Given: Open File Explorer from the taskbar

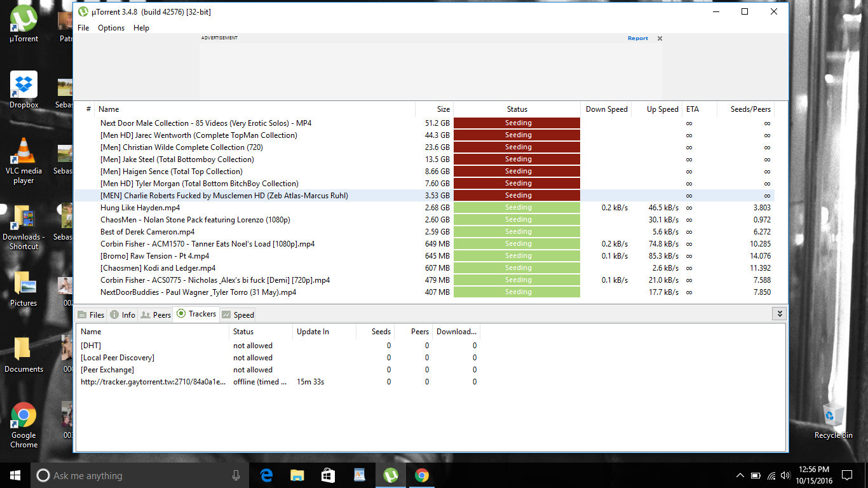Looking at the screenshot, I should [297, 475].
